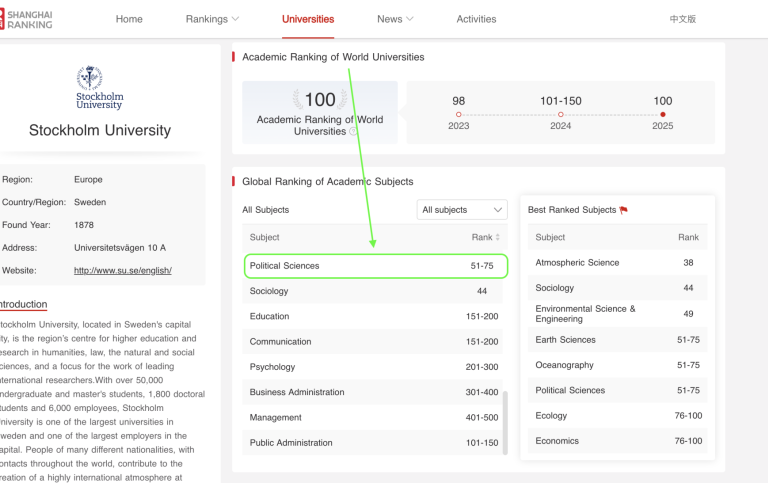Screen dimensions: 768x483
Task: Select the Sociology row in All Subjects
Action: [375, 291]
